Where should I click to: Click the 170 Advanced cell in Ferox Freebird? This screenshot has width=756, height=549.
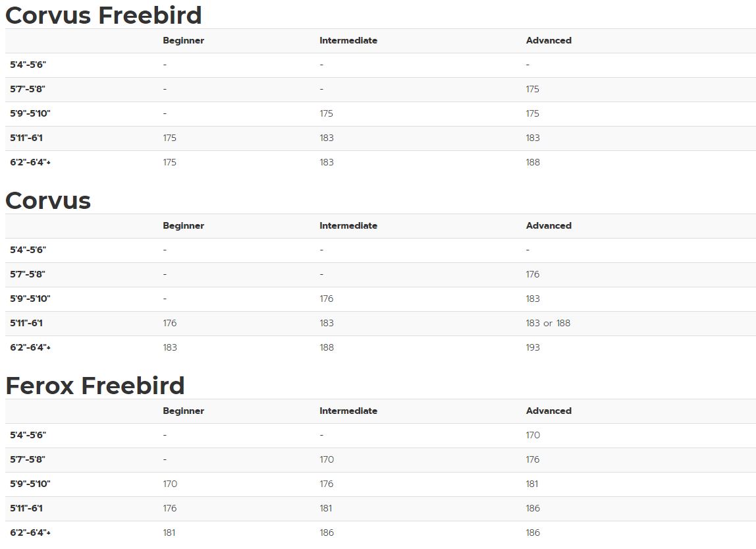coord(533,435)
